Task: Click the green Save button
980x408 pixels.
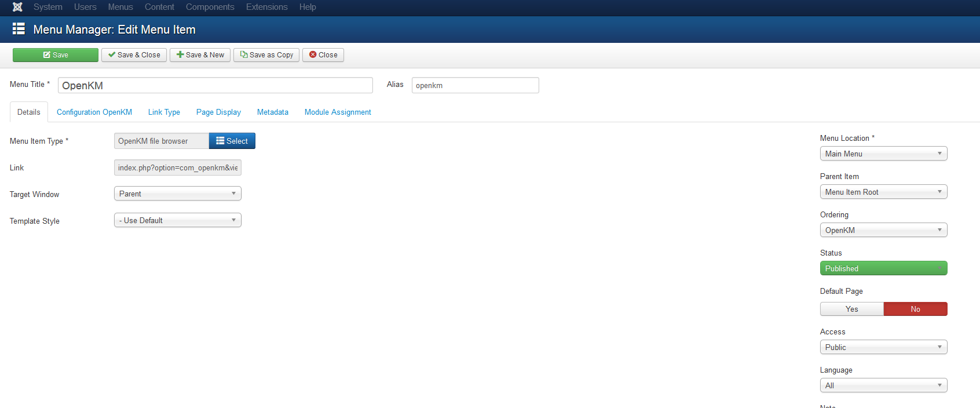Action: (x=56, y=55)
